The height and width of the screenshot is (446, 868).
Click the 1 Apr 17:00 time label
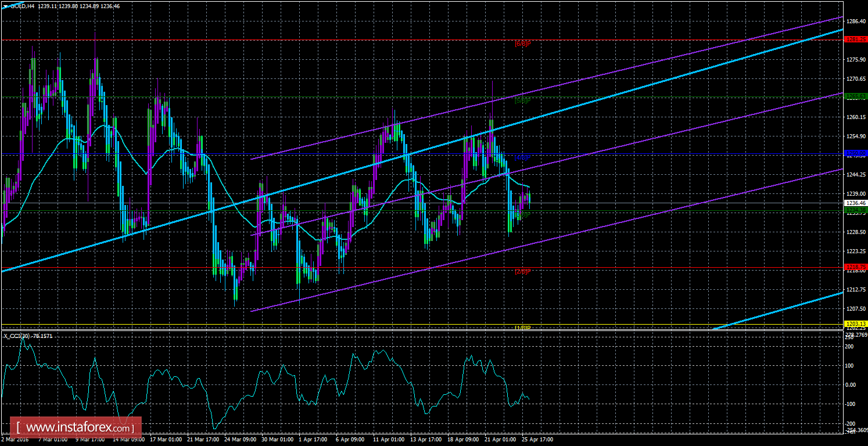pos(314,440)
